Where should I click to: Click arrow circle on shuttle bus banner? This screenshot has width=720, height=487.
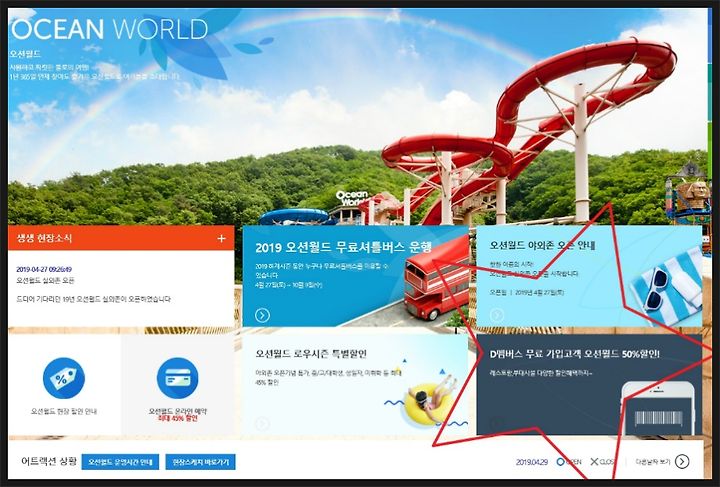[262, 315]
